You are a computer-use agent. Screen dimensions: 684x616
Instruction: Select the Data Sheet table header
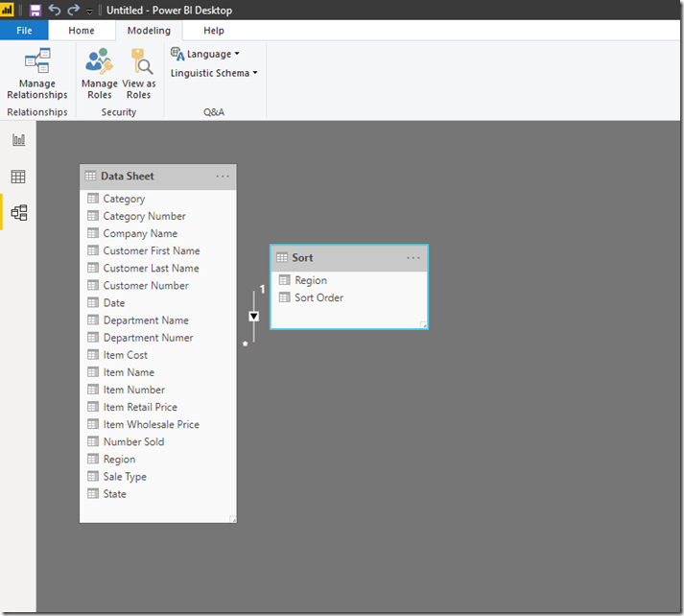(158, 177)
